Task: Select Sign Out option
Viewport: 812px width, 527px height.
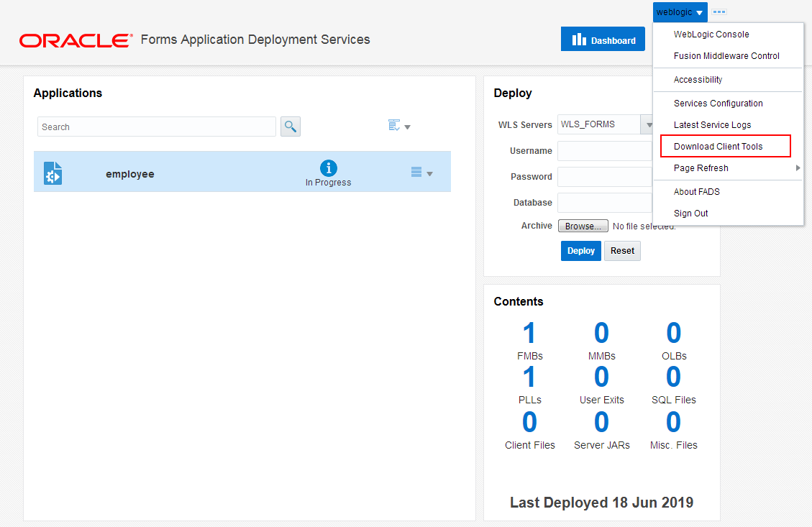Action: 690,214
